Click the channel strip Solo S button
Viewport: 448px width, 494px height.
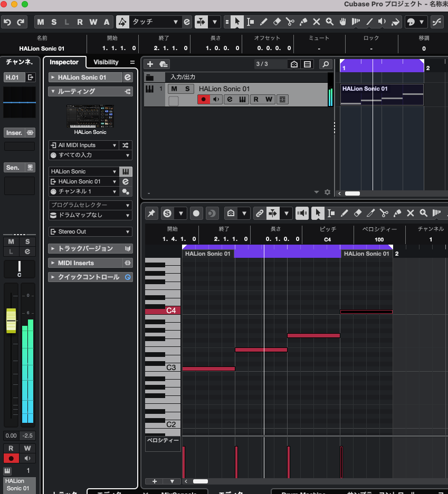27,241
